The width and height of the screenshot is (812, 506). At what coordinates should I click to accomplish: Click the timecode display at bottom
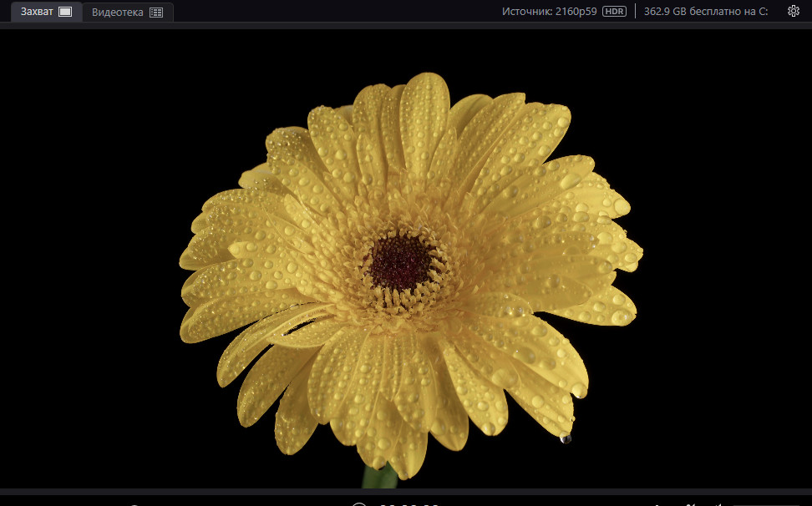[x=409, y=503]
